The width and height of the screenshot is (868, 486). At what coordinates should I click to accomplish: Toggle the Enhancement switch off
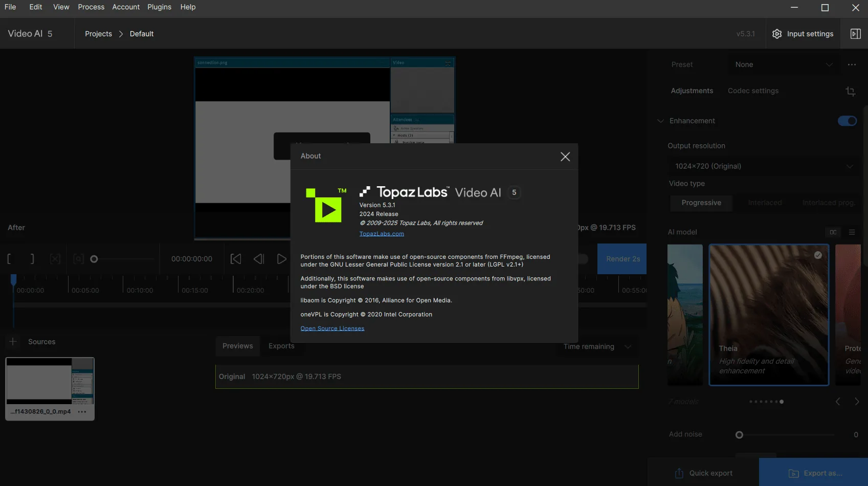point(848,121)
